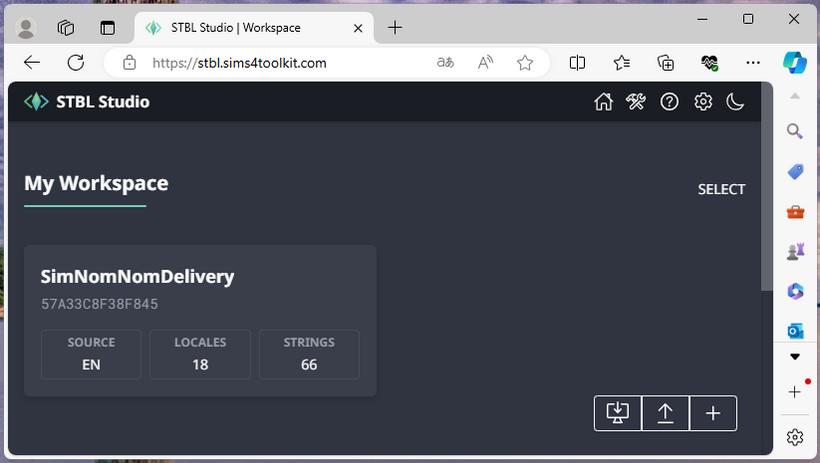The image size is (820, 463).
Task: Open the tab actions menu
Action: (108, 27)
